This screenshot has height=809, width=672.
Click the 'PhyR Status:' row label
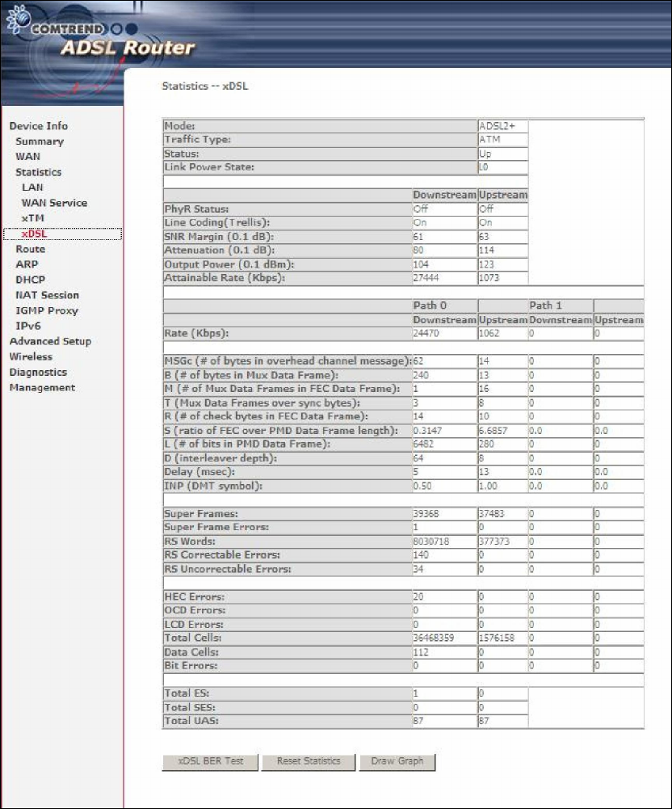(x=196, y=209)
